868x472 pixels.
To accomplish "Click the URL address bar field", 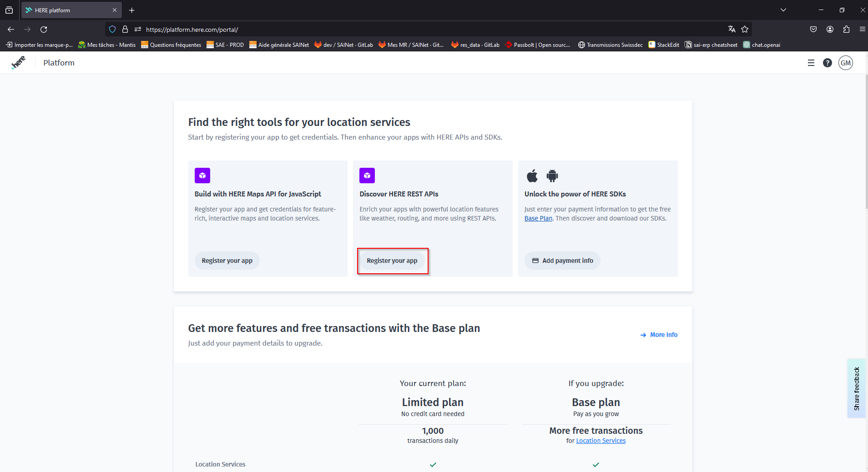I will [x=428, y=30].
